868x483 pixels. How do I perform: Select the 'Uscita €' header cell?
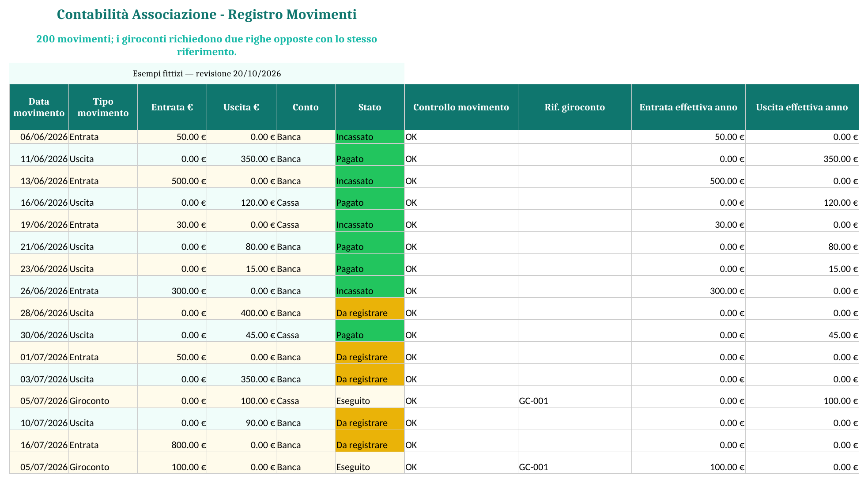pyautogui.click(x=242, y=107)
